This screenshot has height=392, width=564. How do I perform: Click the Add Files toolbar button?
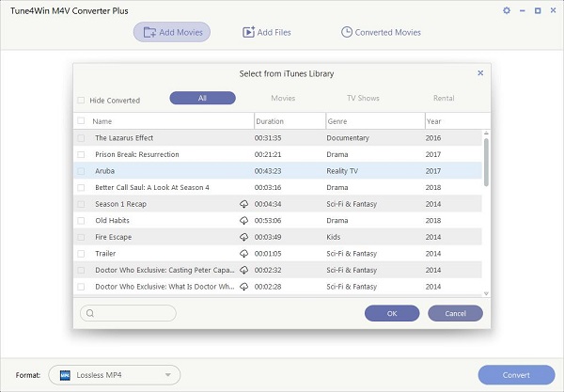pyautogui.click(x=267, y=32)
